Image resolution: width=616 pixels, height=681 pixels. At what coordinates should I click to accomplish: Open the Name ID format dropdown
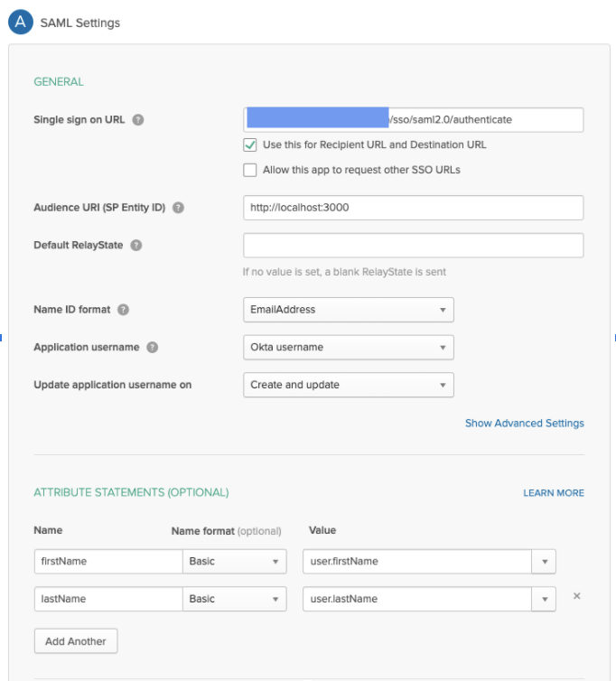[x=348, y=310]
